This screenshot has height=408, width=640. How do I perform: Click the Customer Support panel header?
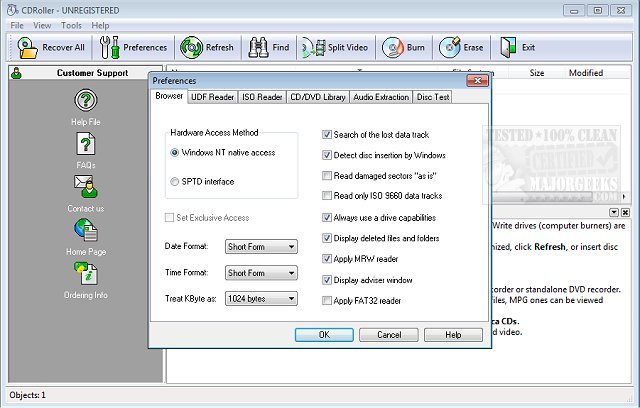(x=86, y=73)
